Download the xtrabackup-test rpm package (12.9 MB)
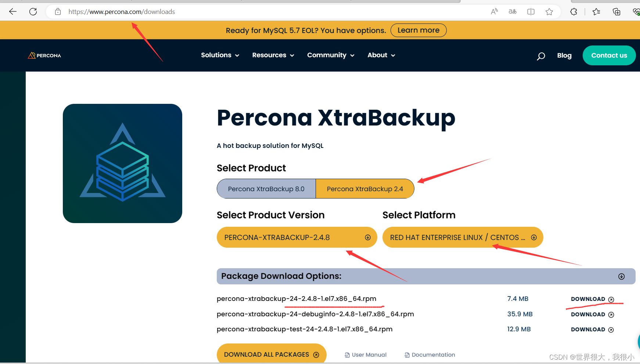This screenshot has width=640, height=364. click(592, 330)
